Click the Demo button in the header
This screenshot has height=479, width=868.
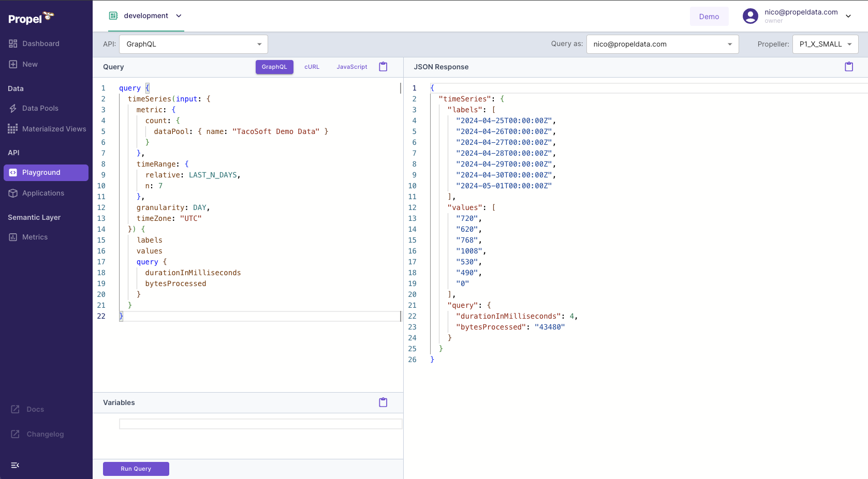click(709, 16)
